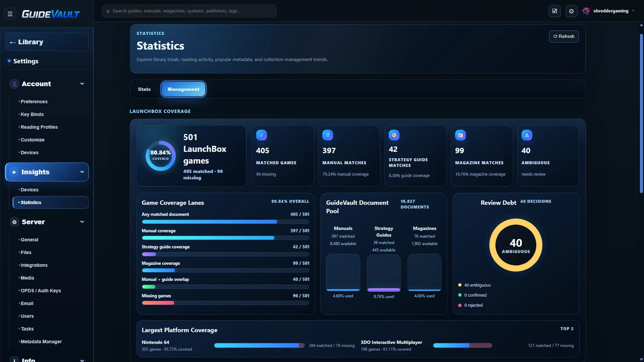Click the Nintendo 64 coverage bar
Screen dimensions: 644x362
[259, 346]
